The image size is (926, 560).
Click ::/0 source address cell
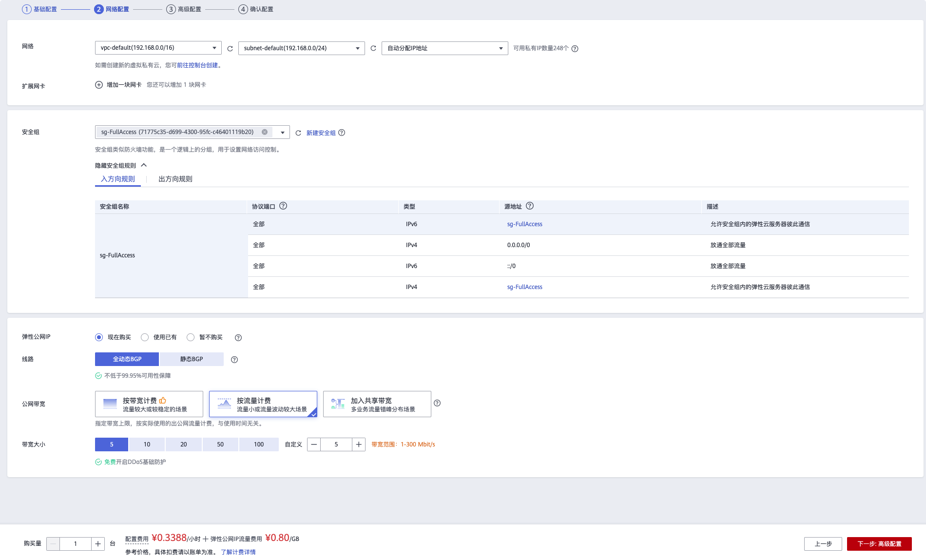click(x=511, y=266)
